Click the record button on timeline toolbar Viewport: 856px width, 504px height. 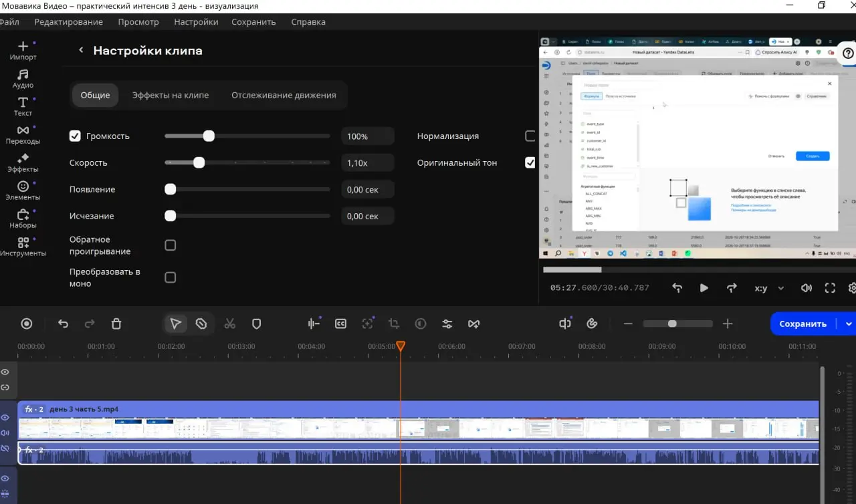click(x=27, y=324)
